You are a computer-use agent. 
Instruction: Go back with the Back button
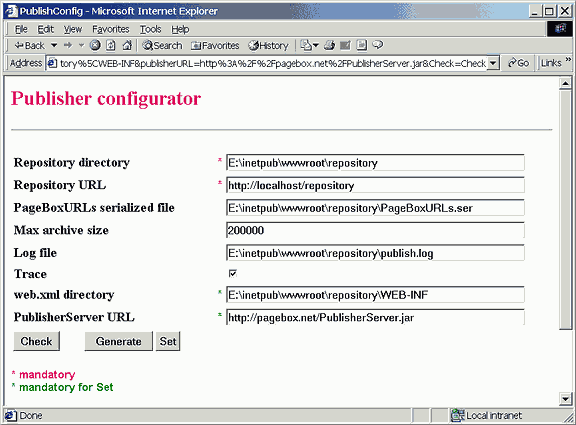29,46
